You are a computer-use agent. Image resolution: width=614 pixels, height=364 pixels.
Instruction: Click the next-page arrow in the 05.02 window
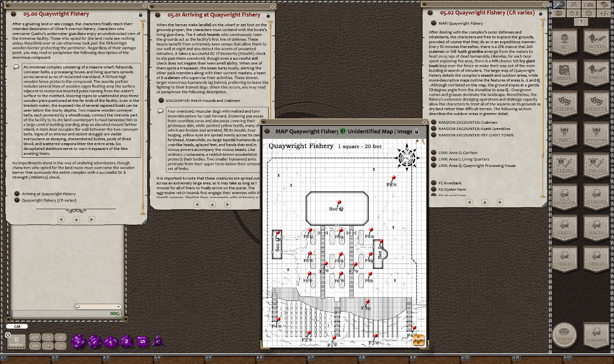tap(500, 202)
